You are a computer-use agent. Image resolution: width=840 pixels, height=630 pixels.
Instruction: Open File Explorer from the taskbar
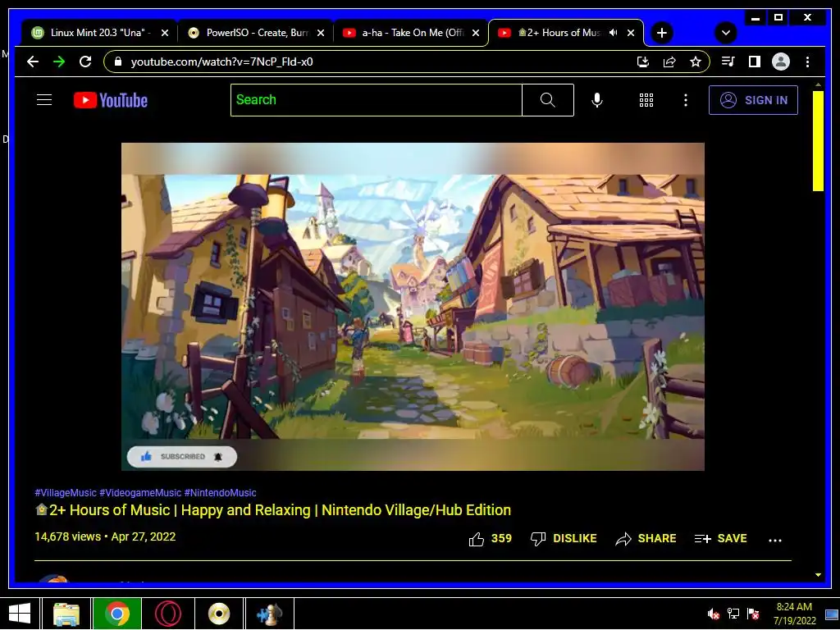click(66, 614)
